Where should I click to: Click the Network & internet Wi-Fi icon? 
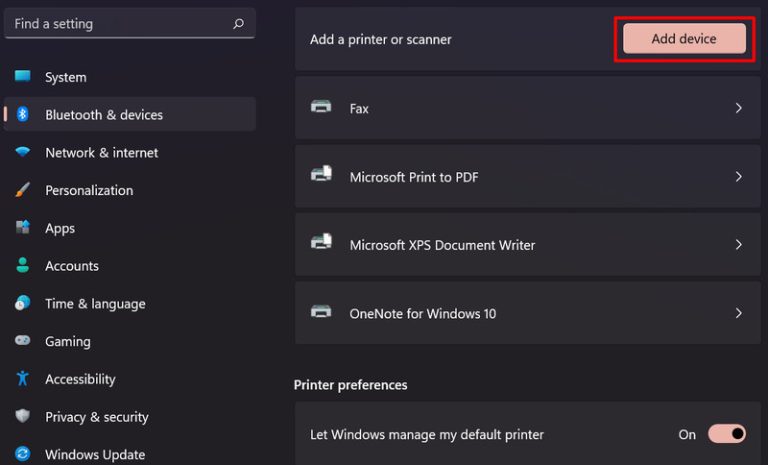pyautogui.click(x=22, y=153)
